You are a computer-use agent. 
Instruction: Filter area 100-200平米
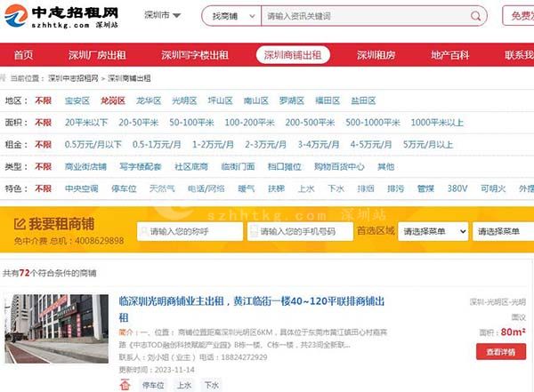pyautogui.click(x=249, y=122)
